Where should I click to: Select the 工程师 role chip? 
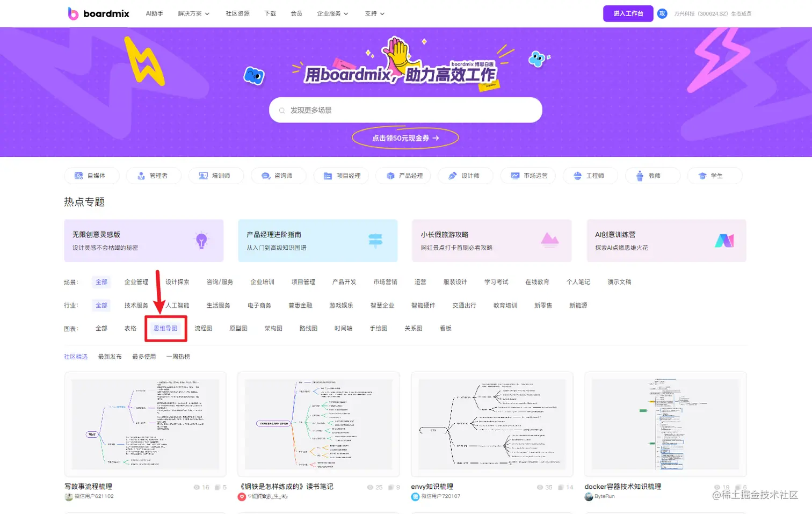(x=590, y=176)
